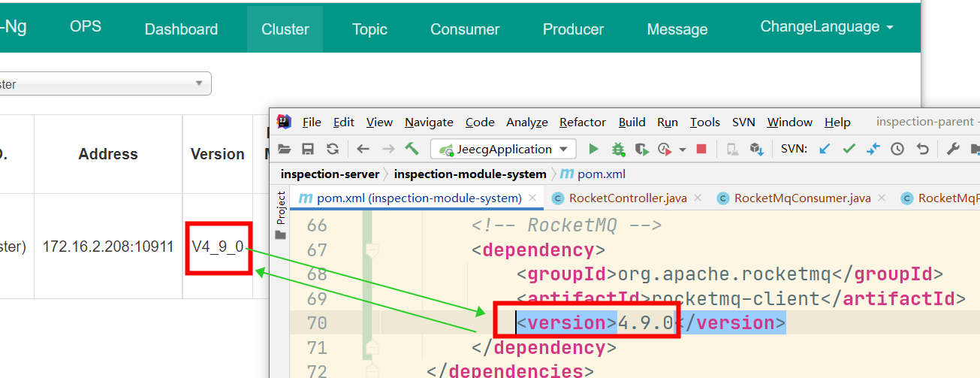This screenshot has height=378, width=980.
Task: Click inspection-server breadcrumb
Action: [x=330, y=174]
